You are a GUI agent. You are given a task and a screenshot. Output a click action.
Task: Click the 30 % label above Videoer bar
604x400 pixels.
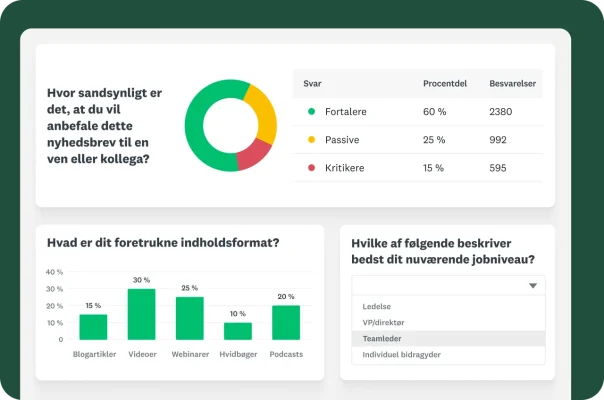click(141, 280)
